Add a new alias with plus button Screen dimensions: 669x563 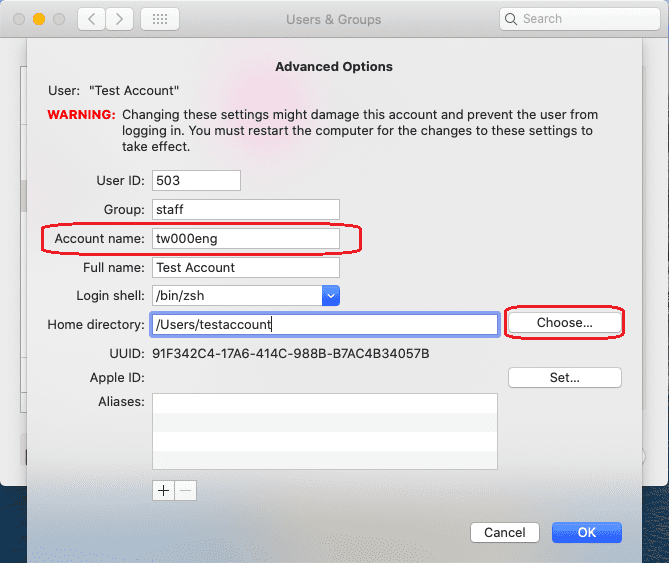[x=163, y=490]
